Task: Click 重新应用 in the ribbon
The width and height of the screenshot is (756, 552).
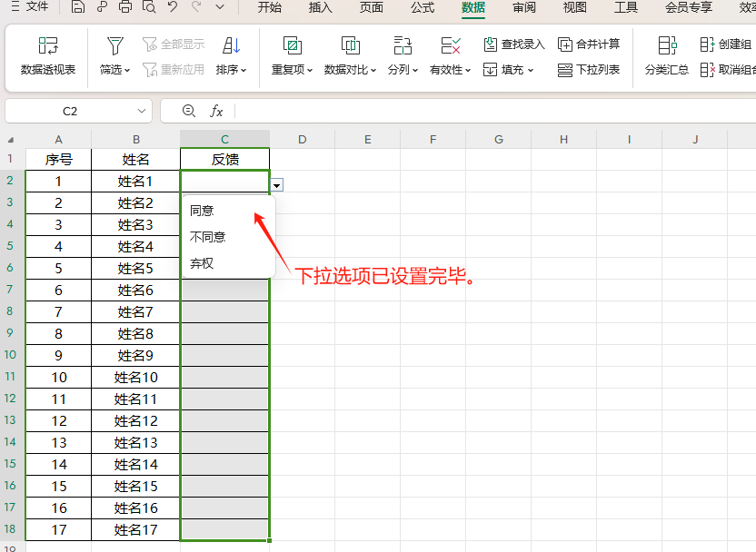Action: 174,70
